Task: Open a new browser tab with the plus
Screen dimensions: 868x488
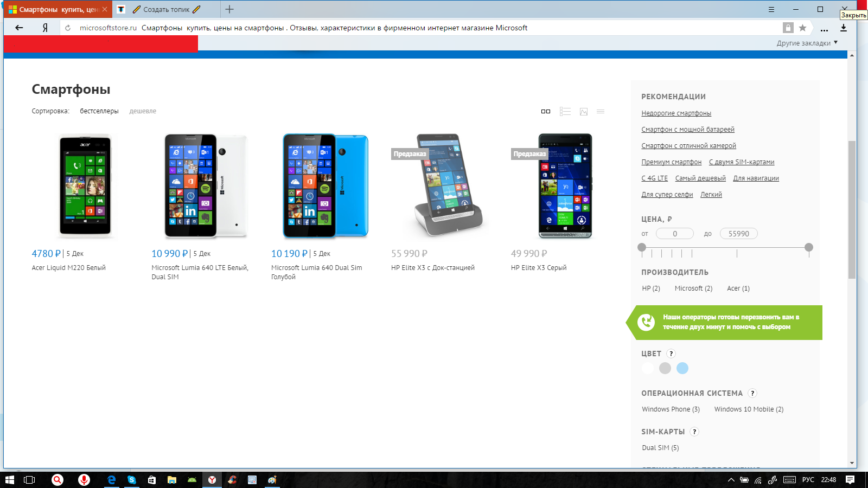Action: [229, 9]
